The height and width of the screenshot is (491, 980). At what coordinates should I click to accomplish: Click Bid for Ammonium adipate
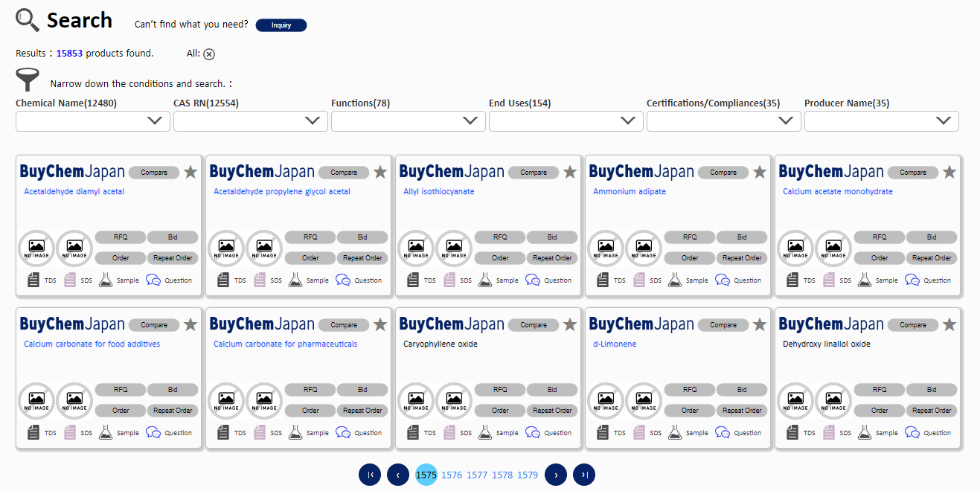click(x=742, y=237)
